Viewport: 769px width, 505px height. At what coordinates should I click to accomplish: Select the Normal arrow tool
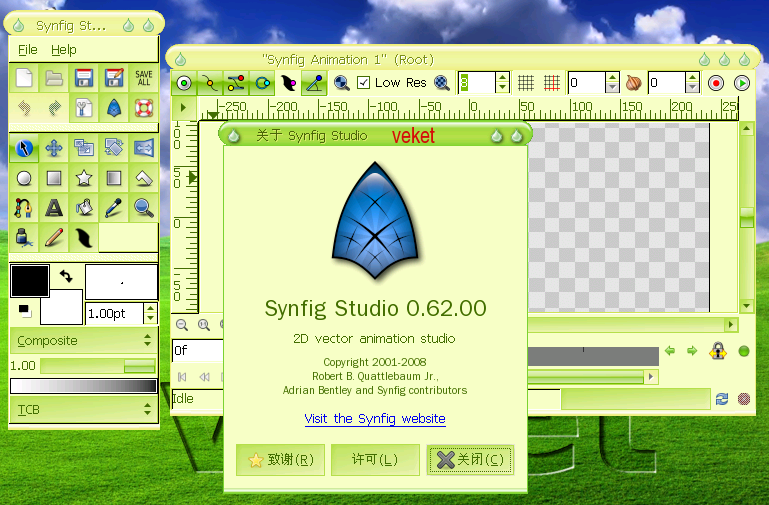[x=24, y=148]
